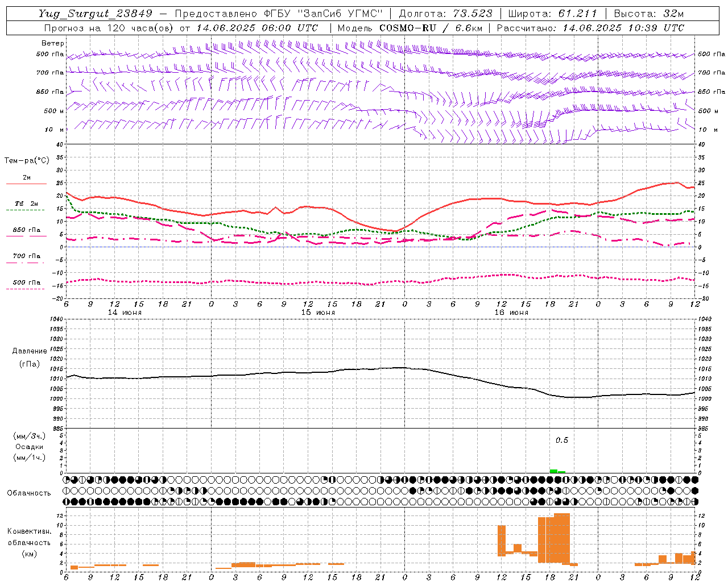Image resolution: width=728 pixels, height=582 pixels.
Task: Click the Долгота: 73.523 longitude value
Action: [445, 14]
